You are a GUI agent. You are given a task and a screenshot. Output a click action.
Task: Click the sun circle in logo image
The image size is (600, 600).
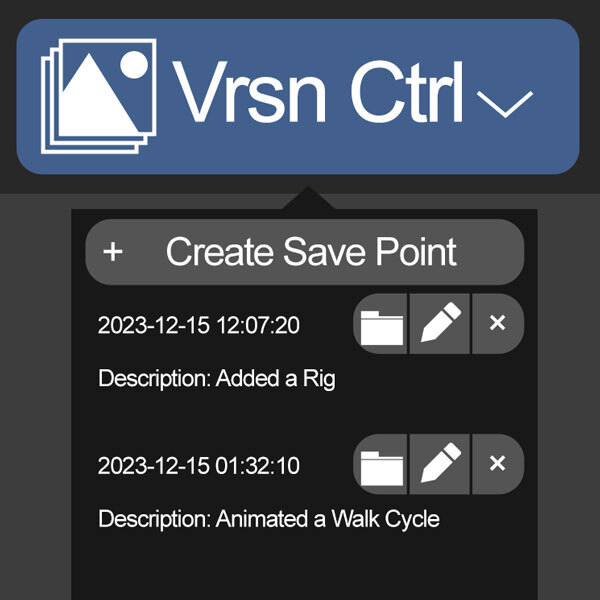click(x=134, y=65)
